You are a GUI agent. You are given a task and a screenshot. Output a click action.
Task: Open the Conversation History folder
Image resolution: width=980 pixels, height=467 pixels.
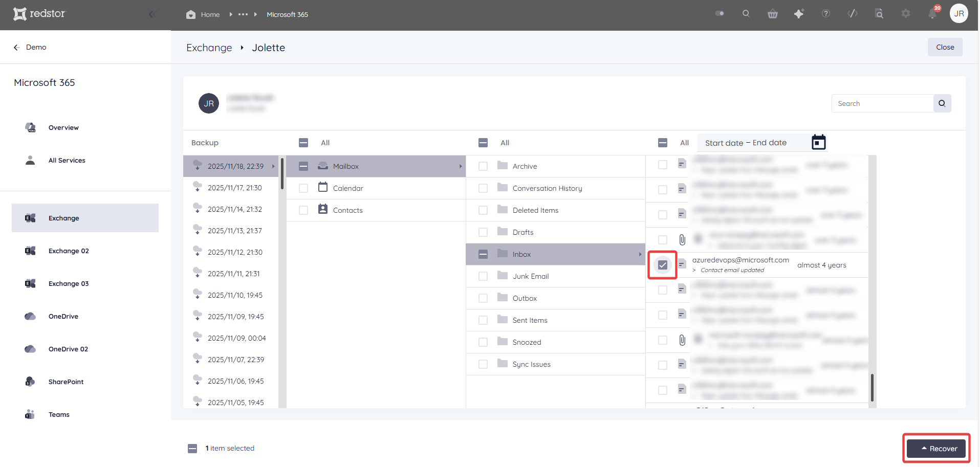[555, 188]
